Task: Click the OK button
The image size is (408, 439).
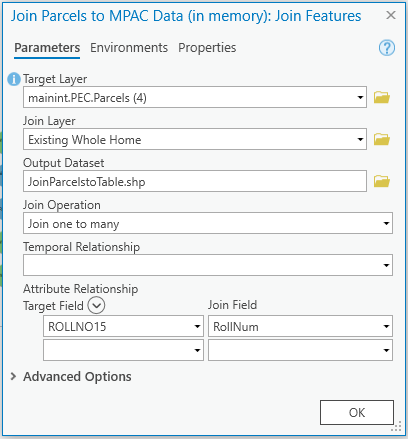Action: tap(357, 412)
